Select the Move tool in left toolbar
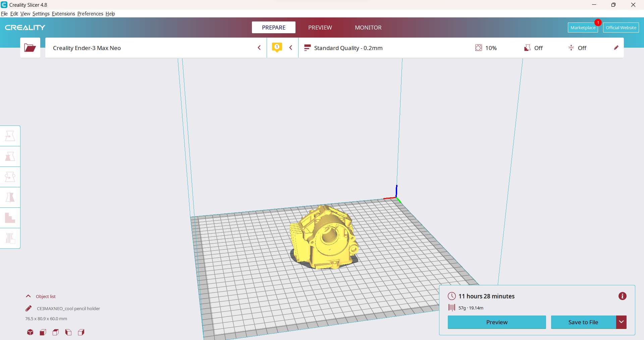 pos(10,136)
